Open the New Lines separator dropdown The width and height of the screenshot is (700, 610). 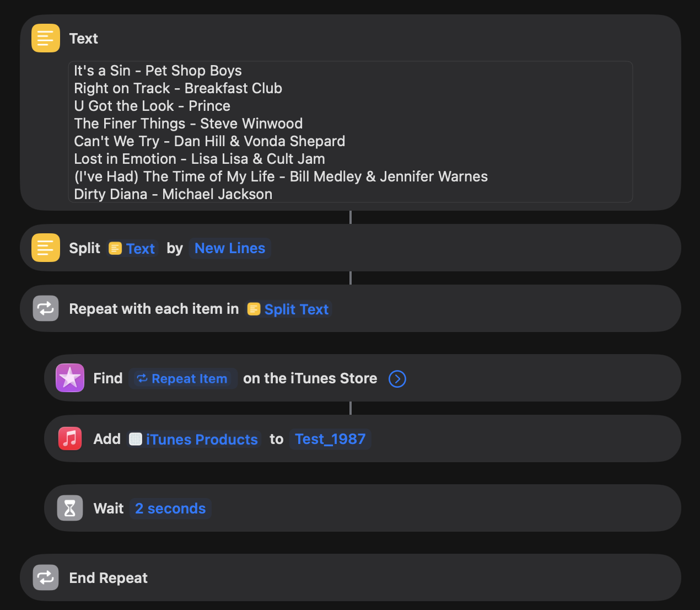pyautogui.click(x=230, y=248)
